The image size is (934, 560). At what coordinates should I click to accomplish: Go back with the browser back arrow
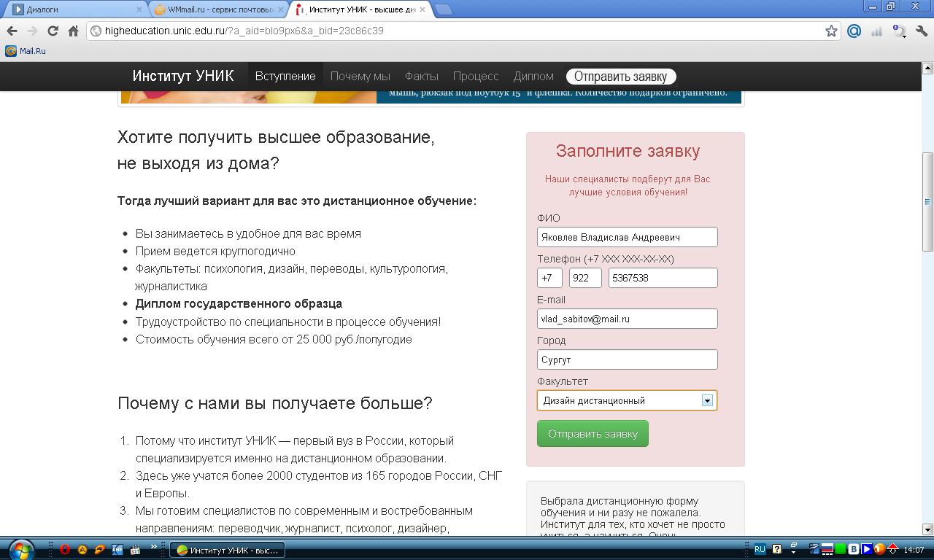point(12,31)
